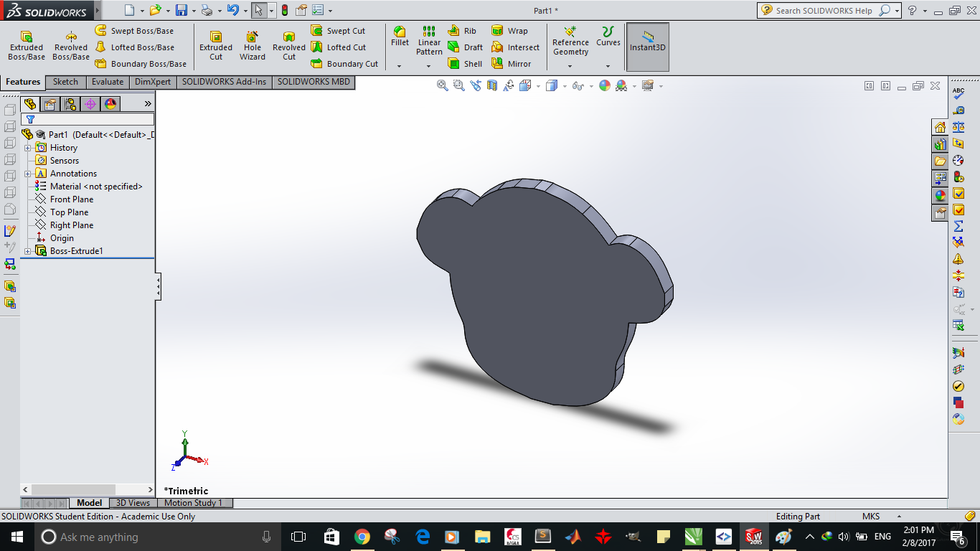
Task: Expand the FeatureManager tabs chevron
Action: point(148,104)
